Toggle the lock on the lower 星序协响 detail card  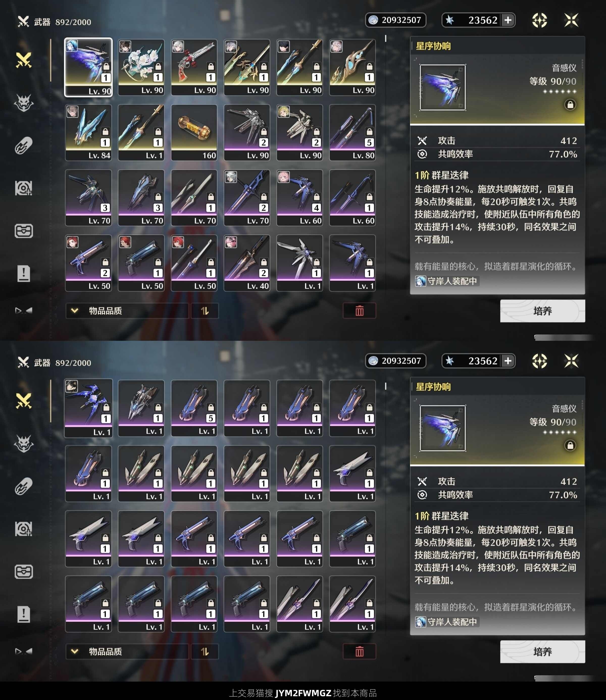tap(570, 446)
